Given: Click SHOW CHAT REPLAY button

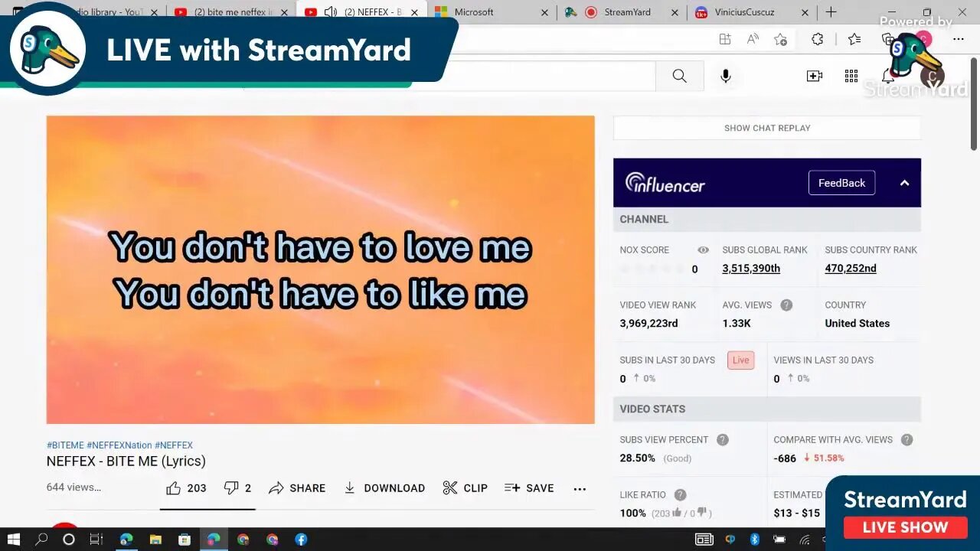Looking at the screenshot, I should [x=767, y=128].
